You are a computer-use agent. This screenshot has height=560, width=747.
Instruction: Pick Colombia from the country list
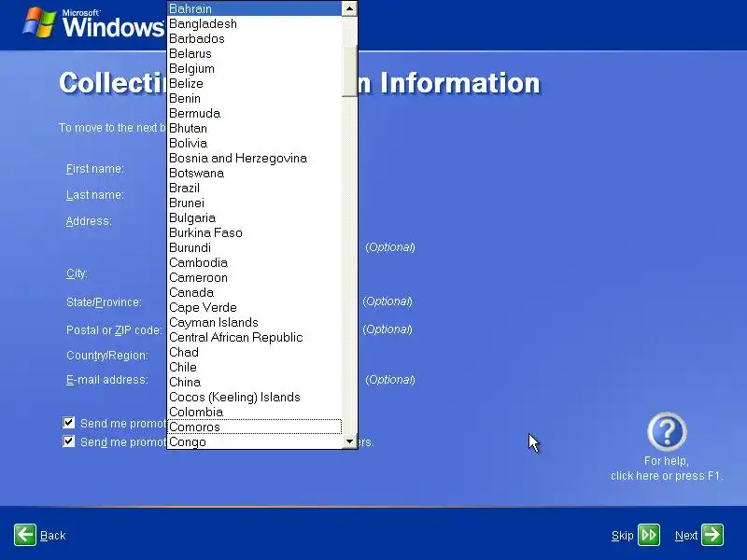pos(254,412)
